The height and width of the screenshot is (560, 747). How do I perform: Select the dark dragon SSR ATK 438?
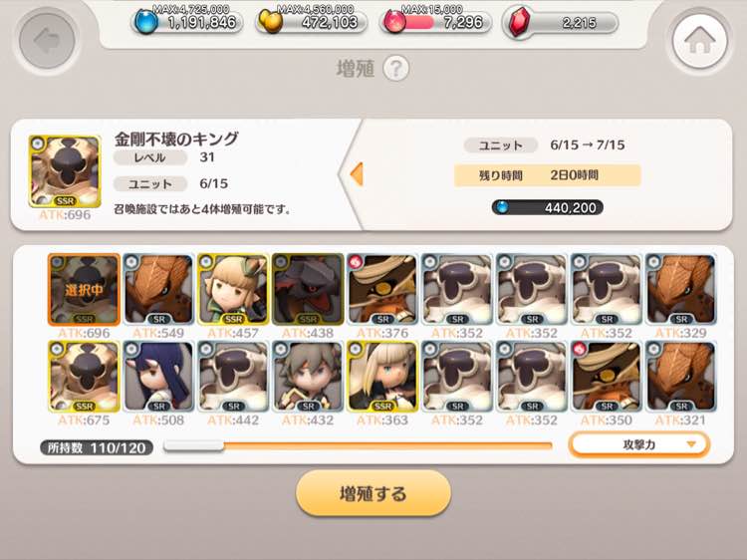tap(308, 290)
